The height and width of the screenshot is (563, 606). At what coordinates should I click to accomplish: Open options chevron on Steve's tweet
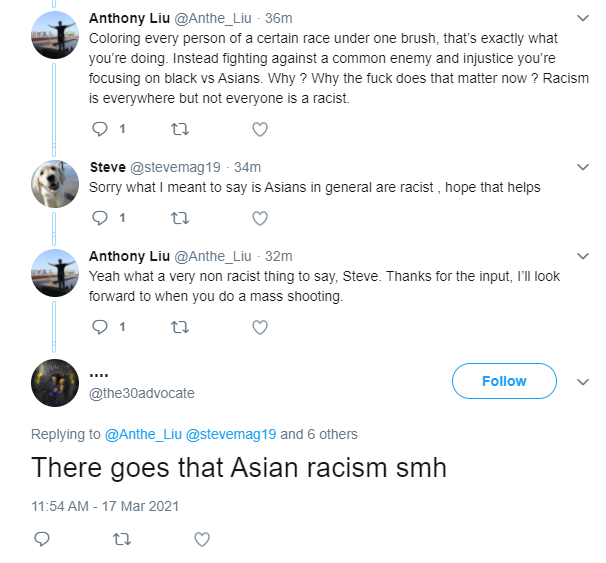click(583, 167)
